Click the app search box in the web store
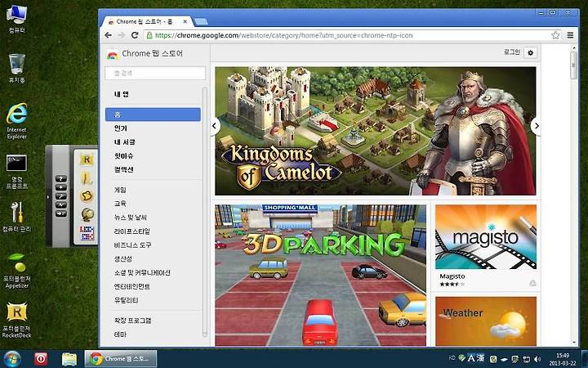The image size is (588, 368). coord(155,73)
